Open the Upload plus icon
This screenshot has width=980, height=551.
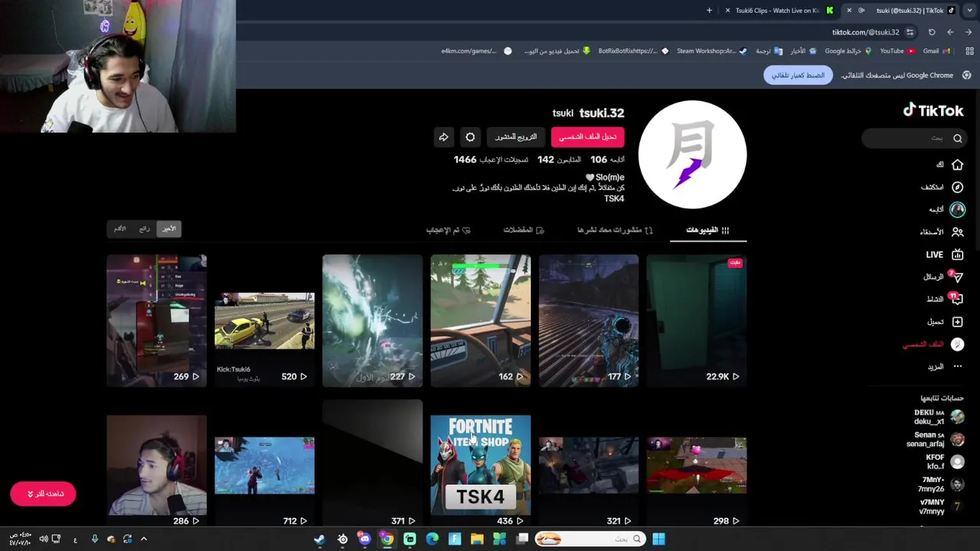pyautogui.click(x=957, y=321)
